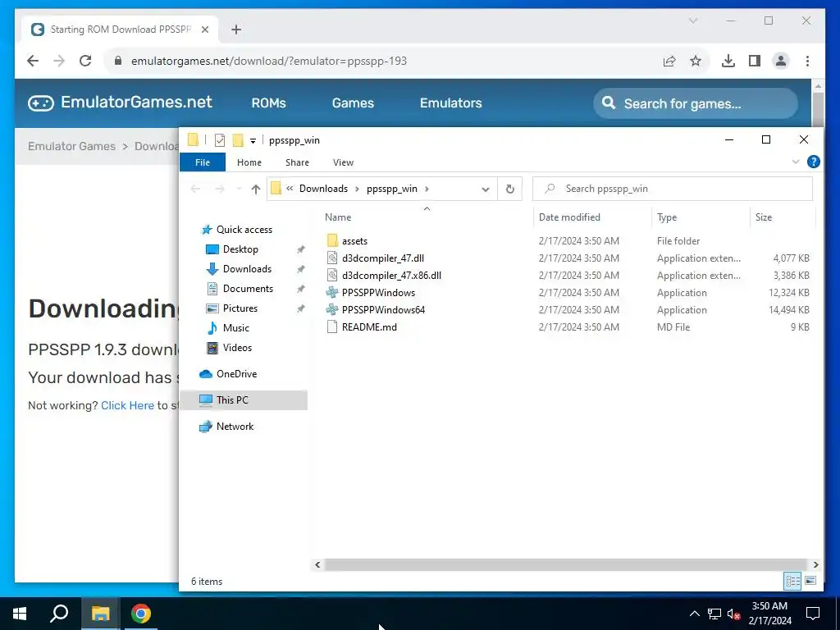Open the Share ribbon tab
The height and width of the screenshot is (630, 840).
(297, 162)
